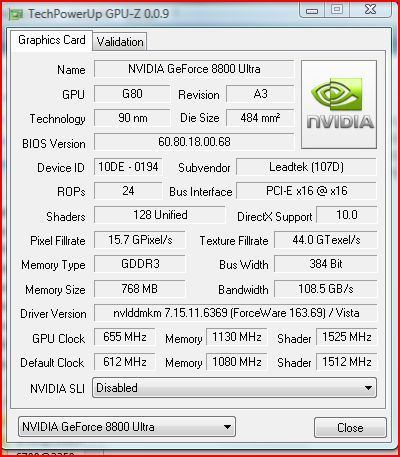Click the GPU-Z title bar app icon
The height and width of the screenshot is (457, 400).
pyautogui.click(x=16, y=14)
